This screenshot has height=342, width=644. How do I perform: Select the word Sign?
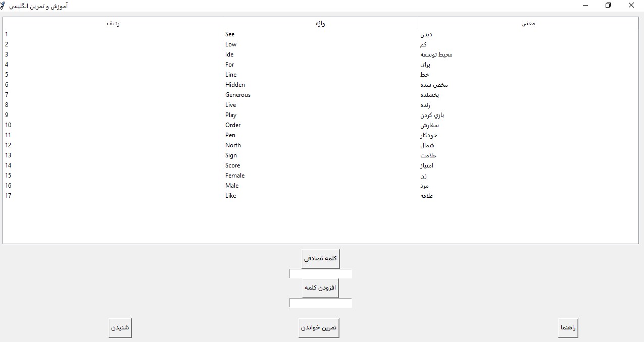pyautogui.click(x=231, y=155)
